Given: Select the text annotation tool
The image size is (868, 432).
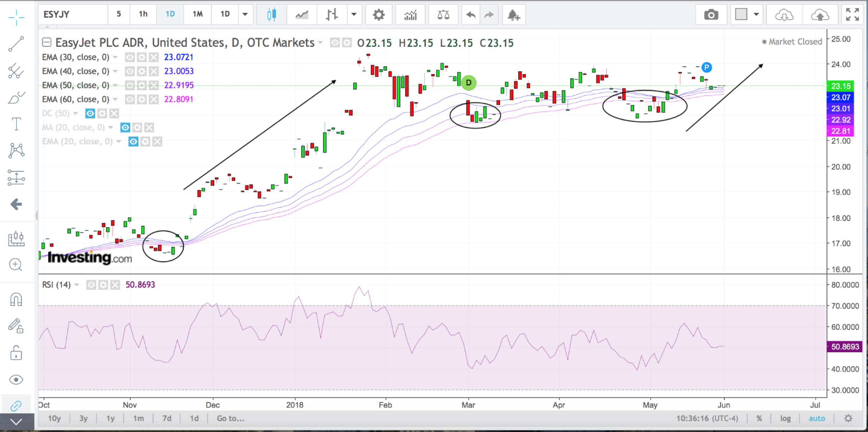Looking at the screenshot, I should (16, 124).
